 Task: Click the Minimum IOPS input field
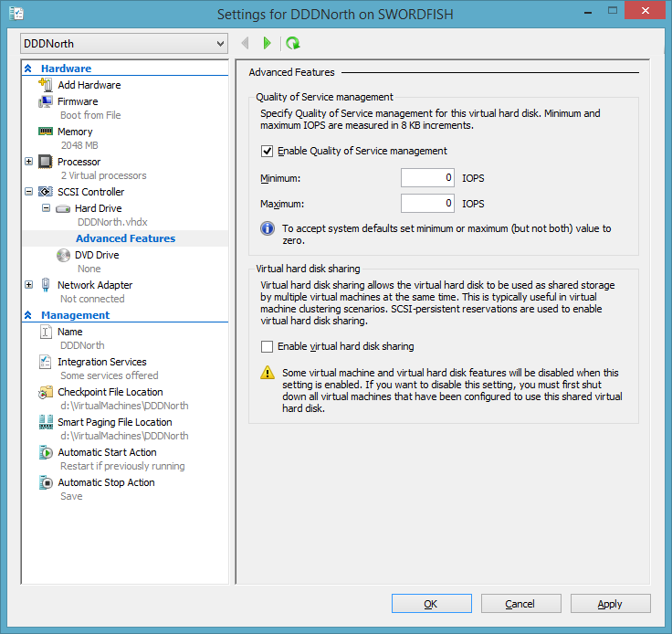pyautogui.click(x=427, y=178)
